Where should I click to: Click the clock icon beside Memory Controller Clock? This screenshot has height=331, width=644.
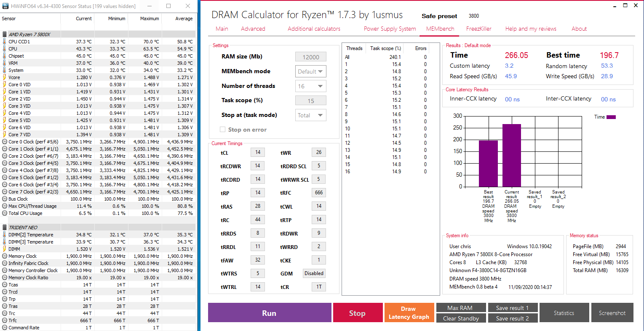[x=5, y=270]
